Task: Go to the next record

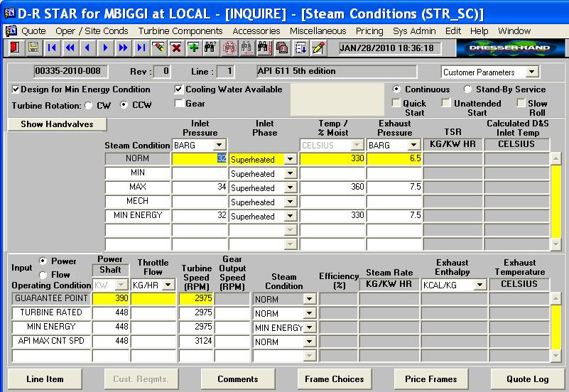Action: 105,48
